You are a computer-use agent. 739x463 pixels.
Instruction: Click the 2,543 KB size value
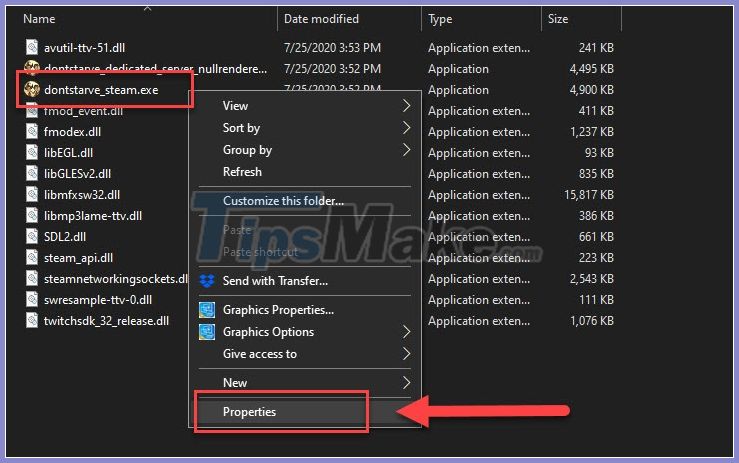pos(591,279)
